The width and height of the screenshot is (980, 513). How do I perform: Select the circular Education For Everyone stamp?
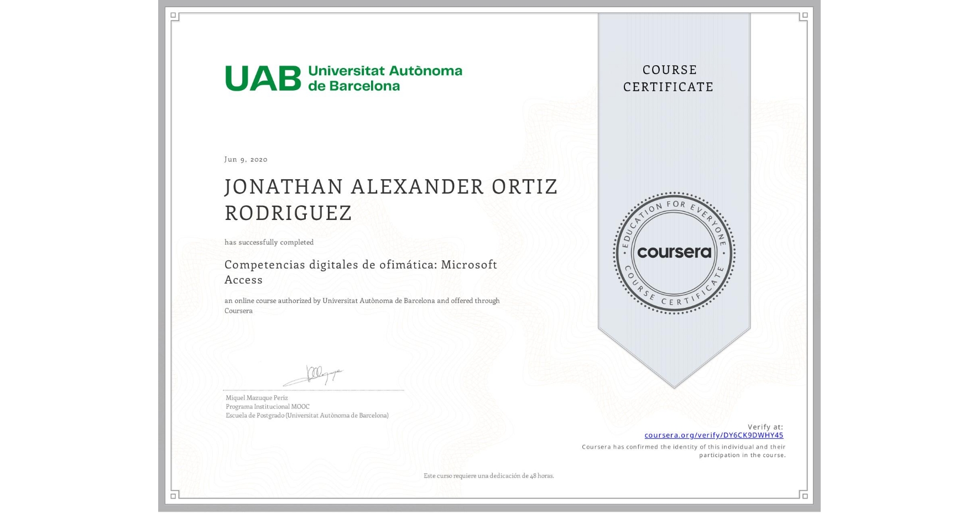(674, 253)
